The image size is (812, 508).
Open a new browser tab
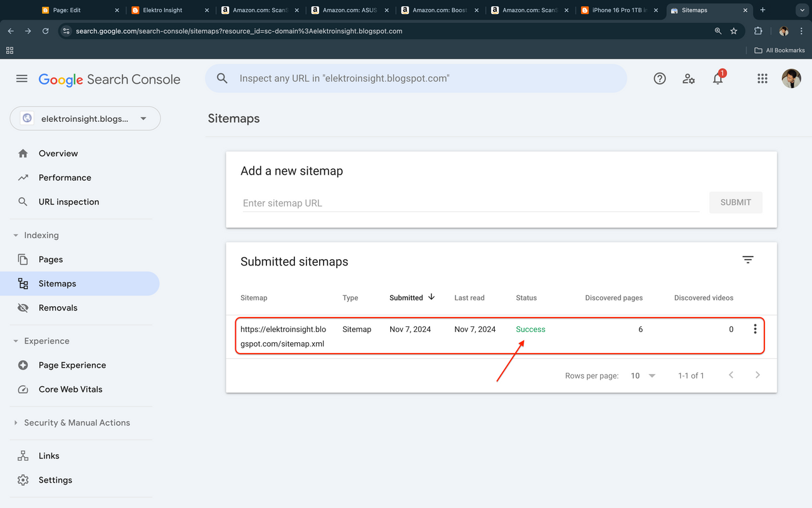click(x=763, y=10)
